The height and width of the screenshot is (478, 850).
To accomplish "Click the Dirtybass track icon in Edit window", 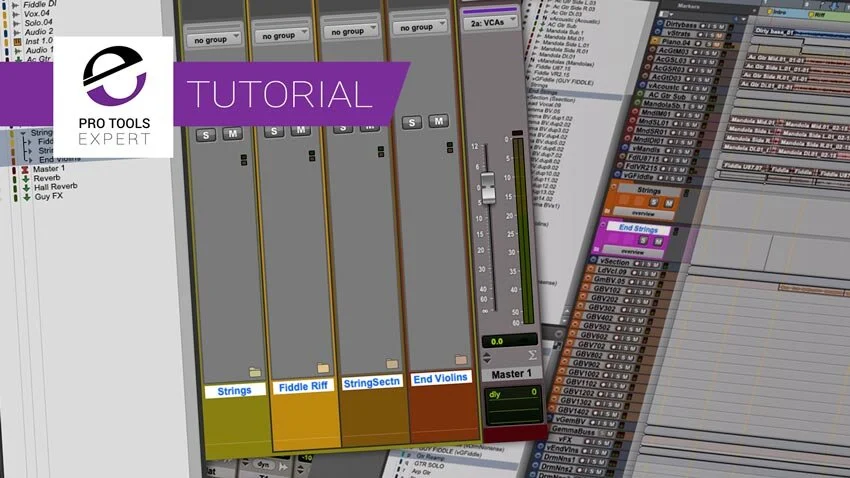I will [x=660, y=24].
